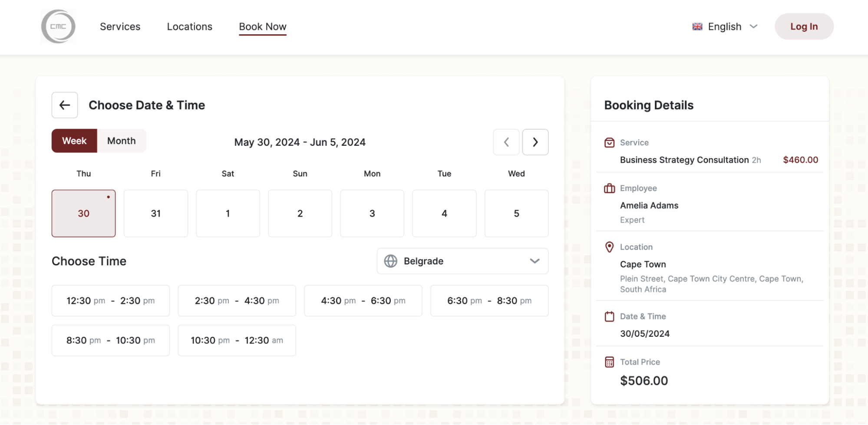Screen dimensions: 868x425
Task: Choose the 4:30 pm - 6:30 pm slot
Action: click(363, 300)
